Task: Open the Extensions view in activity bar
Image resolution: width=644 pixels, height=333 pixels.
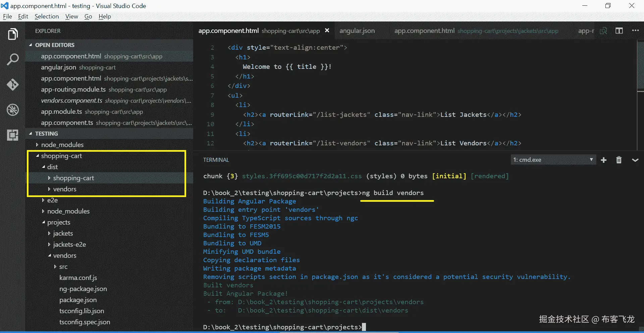Action: tap(13, 135)
